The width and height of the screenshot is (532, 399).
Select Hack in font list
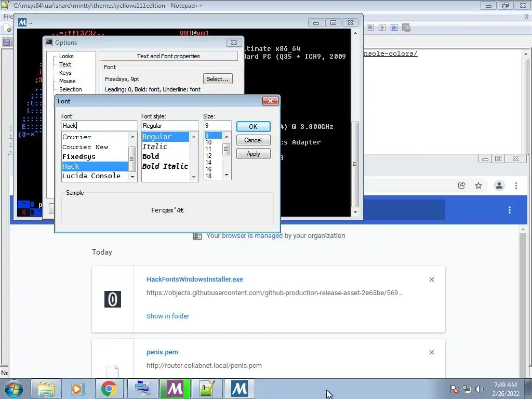coord(95,166)
